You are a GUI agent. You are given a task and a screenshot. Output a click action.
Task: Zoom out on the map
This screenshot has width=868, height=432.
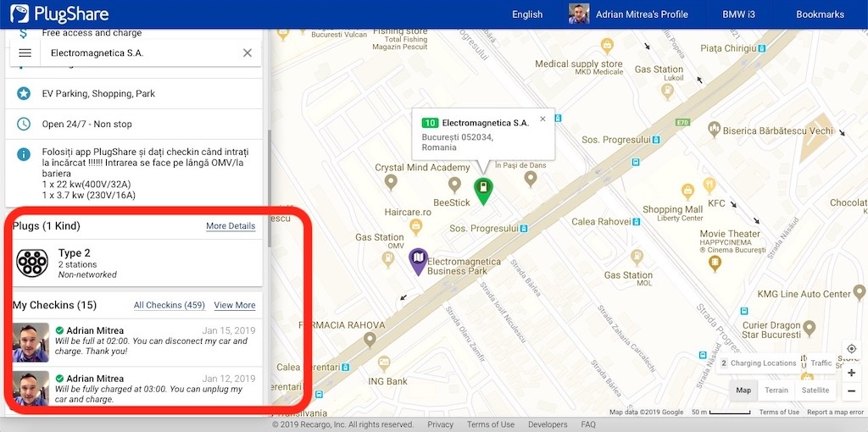(x=851, y=390)
